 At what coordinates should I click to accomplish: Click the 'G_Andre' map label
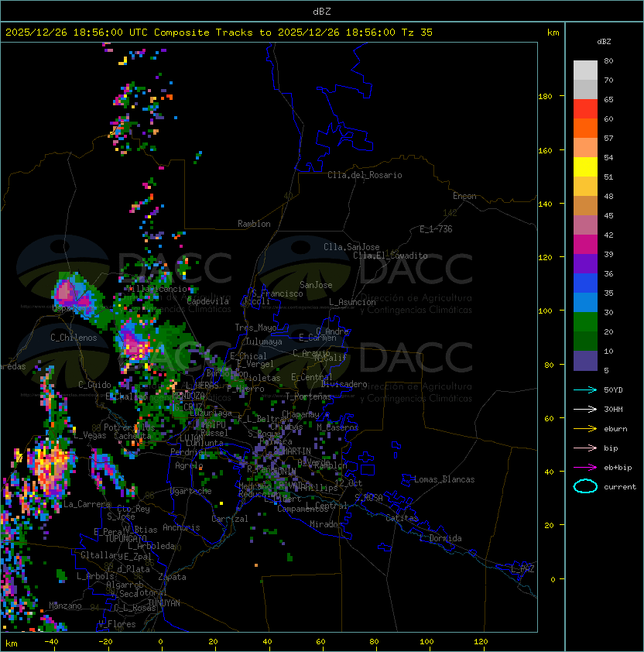tap(332, 331)
